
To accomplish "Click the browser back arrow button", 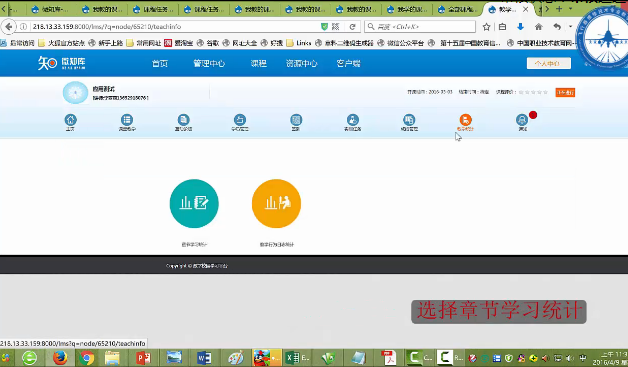I will click(9, 26).
